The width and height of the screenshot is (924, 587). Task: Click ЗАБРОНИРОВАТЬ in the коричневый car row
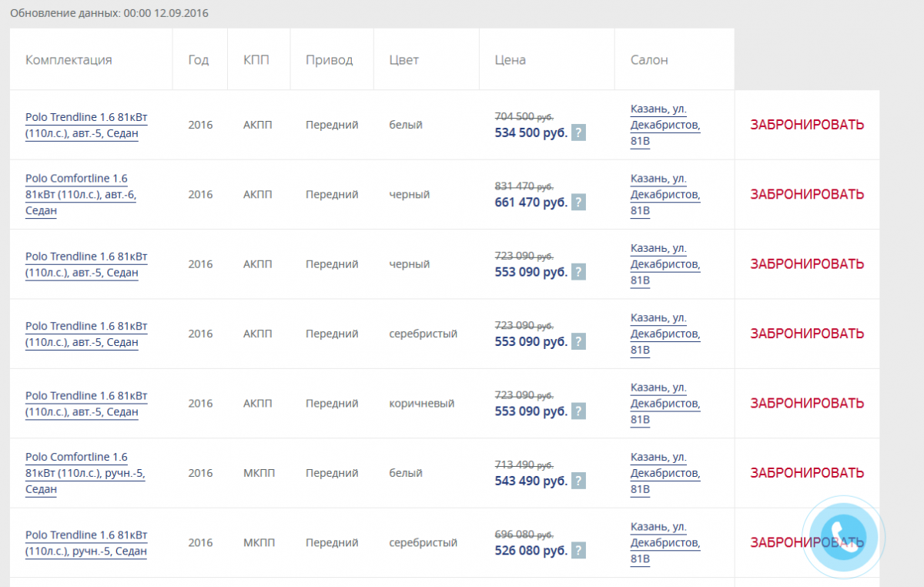[807, 403]
